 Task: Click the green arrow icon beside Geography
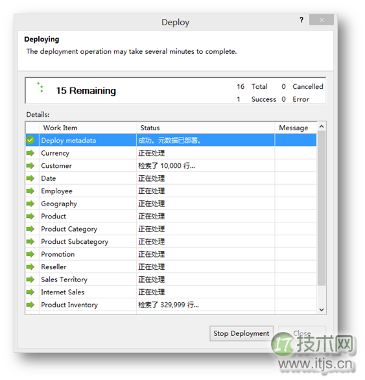pyautogui.click(x=30, y=204)
